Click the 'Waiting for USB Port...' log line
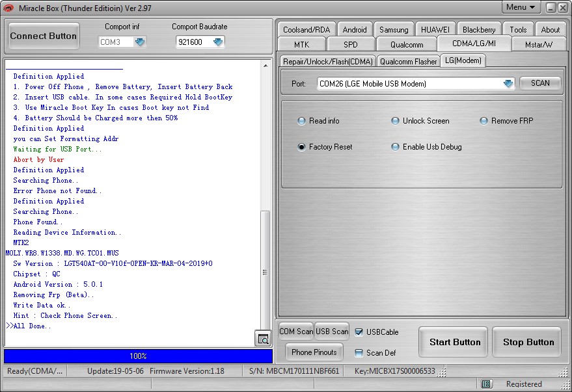Screen dimensions: 572x392 coord(57,149)
